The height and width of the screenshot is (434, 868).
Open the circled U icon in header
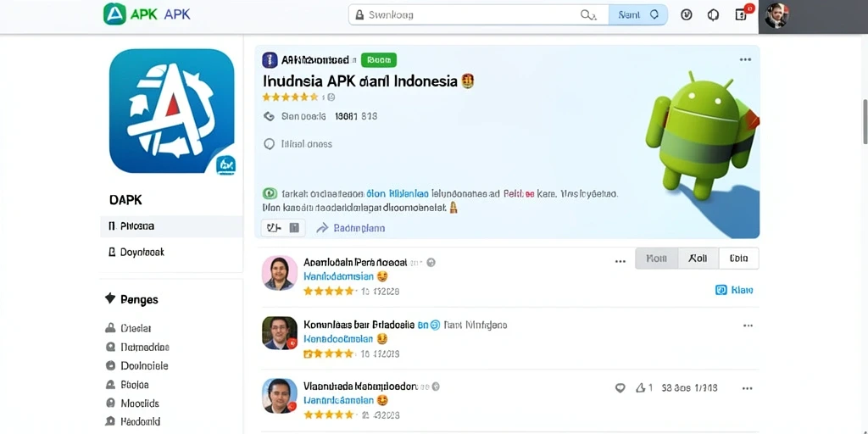(687, 15)
